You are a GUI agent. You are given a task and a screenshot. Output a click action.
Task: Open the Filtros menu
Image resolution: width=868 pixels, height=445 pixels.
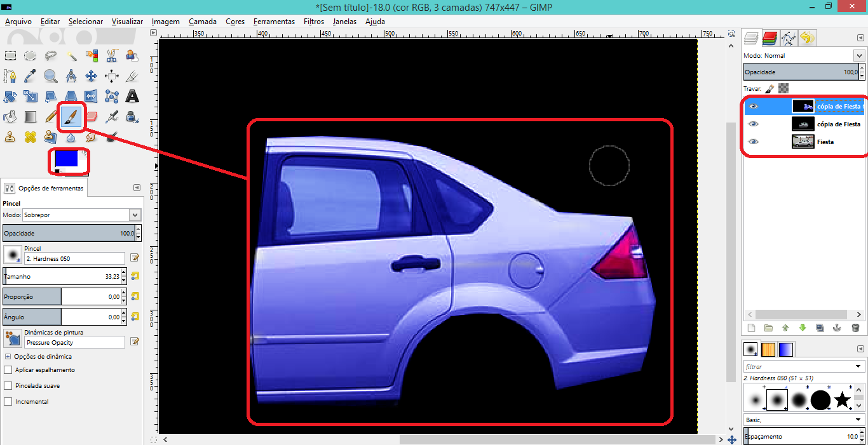click(x=313, y=22)
